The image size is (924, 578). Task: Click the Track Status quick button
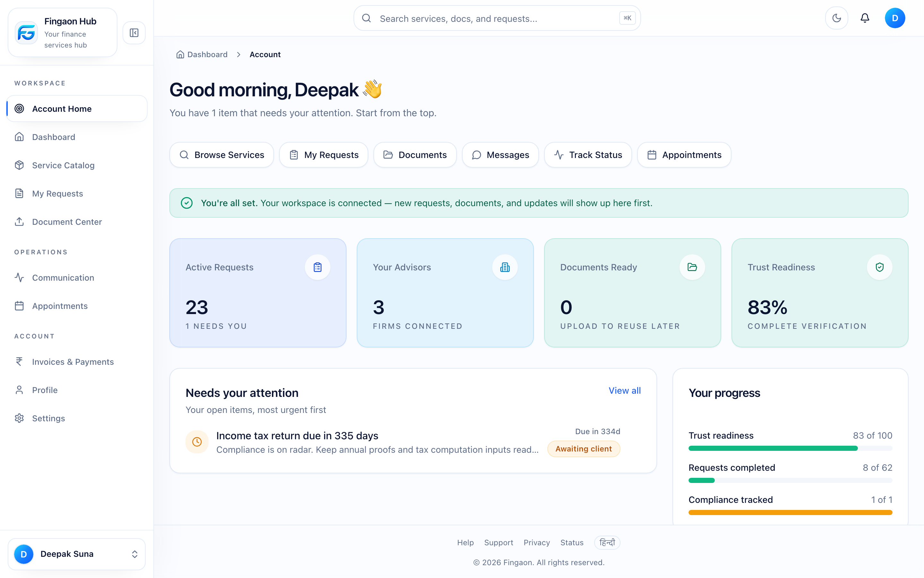click(x=588, y=155)
